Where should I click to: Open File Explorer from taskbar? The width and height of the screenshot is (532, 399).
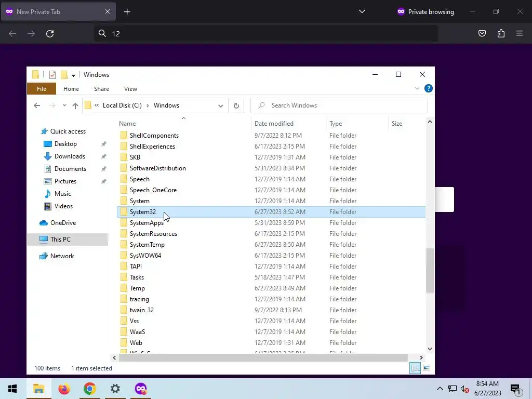tap(38, 389)
